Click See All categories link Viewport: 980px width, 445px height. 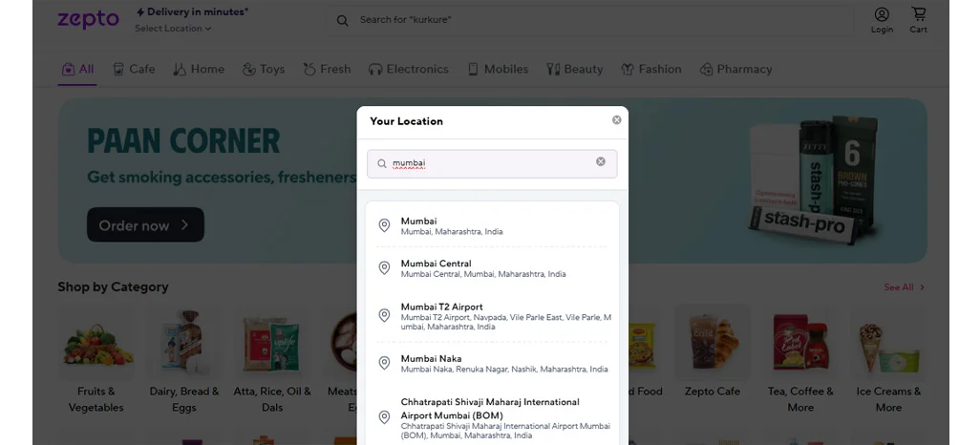[x=905, y=287]
